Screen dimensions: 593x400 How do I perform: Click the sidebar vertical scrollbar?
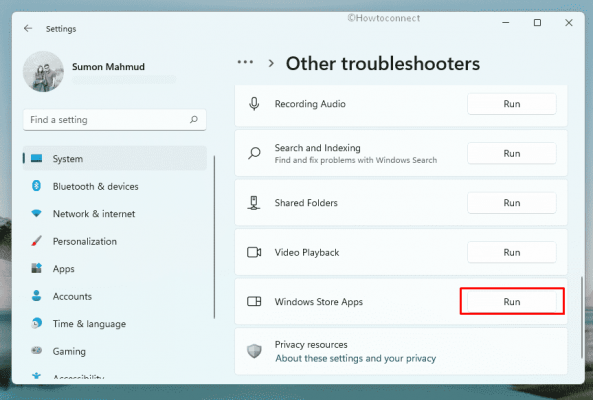click(214, 237)
